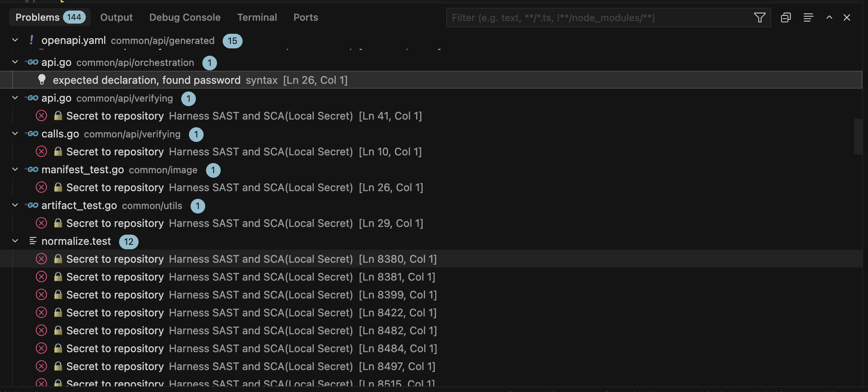Image resolution: width=868 pixels, height=392 pixels.
Task: Collapse the normalize.test group
Action: tap(15, 241)
